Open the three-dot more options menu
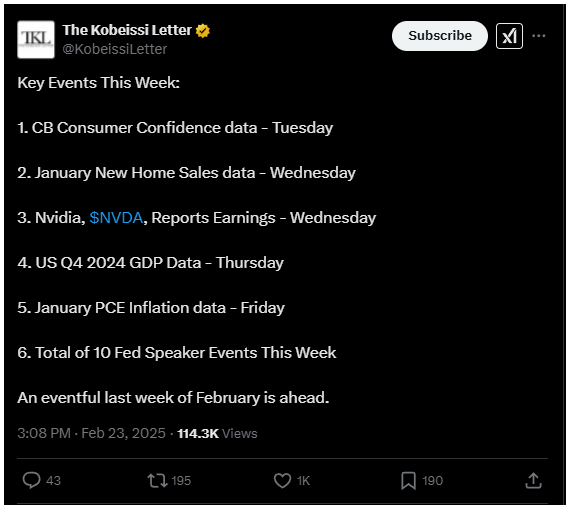 538,36
